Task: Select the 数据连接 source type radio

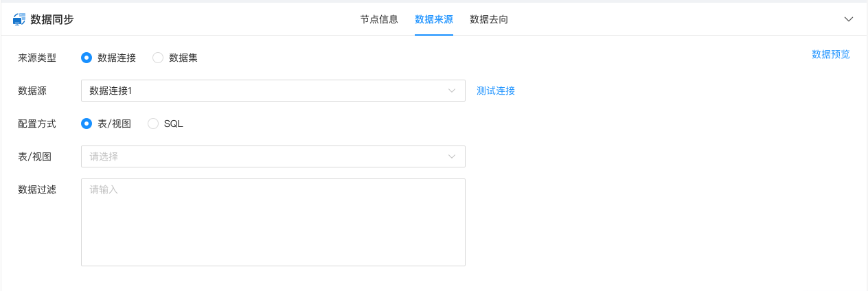Action: [x=87, y=58]
